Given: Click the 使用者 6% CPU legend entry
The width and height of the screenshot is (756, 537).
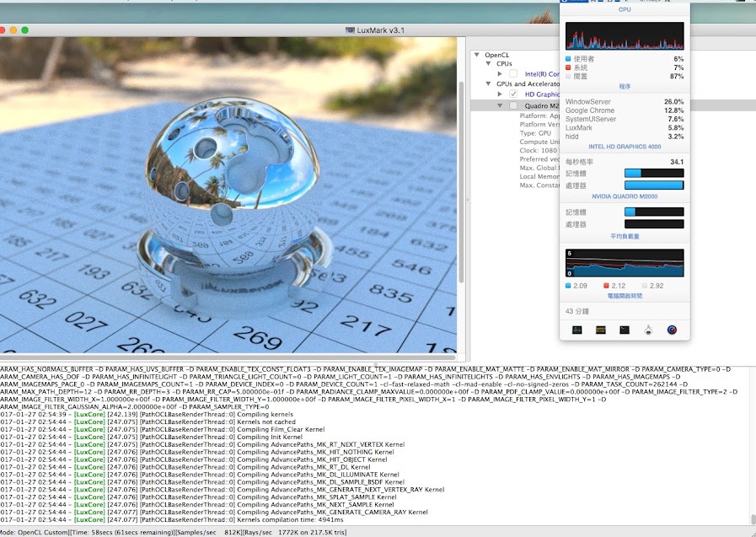Looking at the screenshot, I should 625,59.
